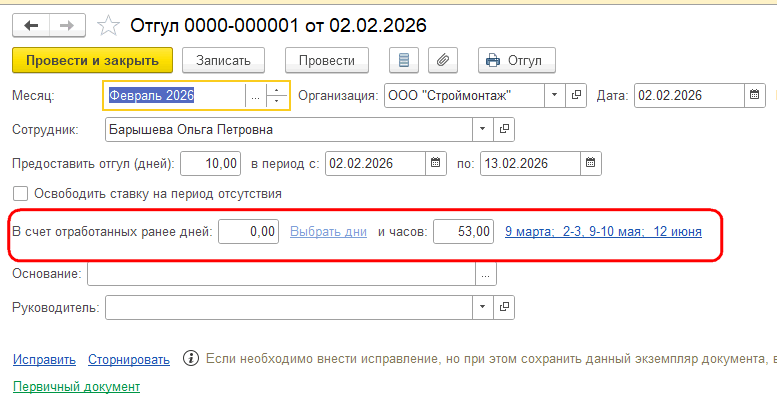Go back with the left arrow button

(31, 25)
